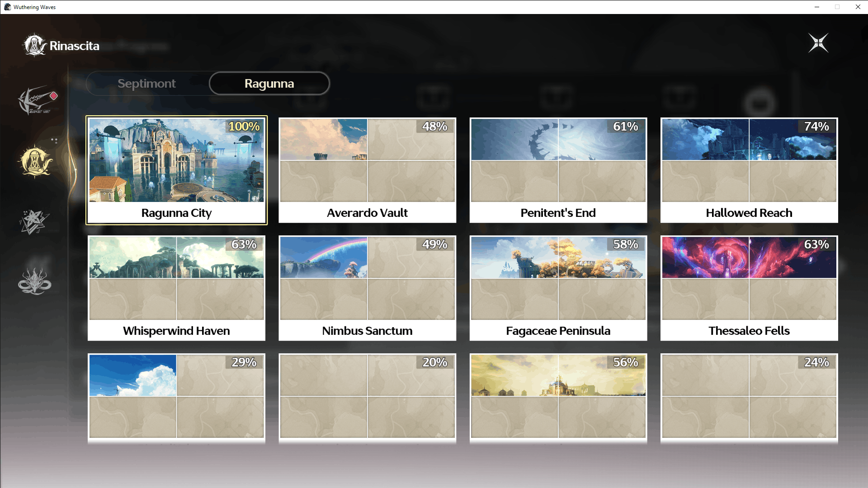The image size is (868, 488).
Task: Open the bottom-row card showing 29%
Action: [176, 398]
